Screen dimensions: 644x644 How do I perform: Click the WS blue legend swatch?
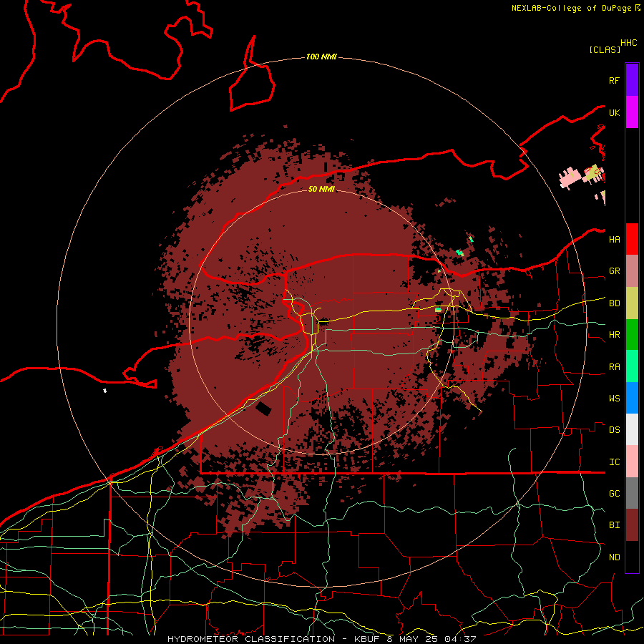(x=632, y=398)
